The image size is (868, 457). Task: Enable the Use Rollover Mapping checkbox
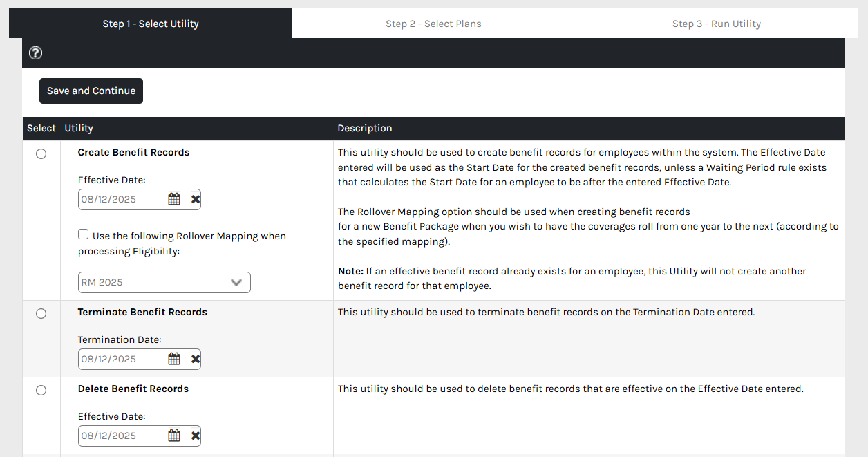(83, 234)
